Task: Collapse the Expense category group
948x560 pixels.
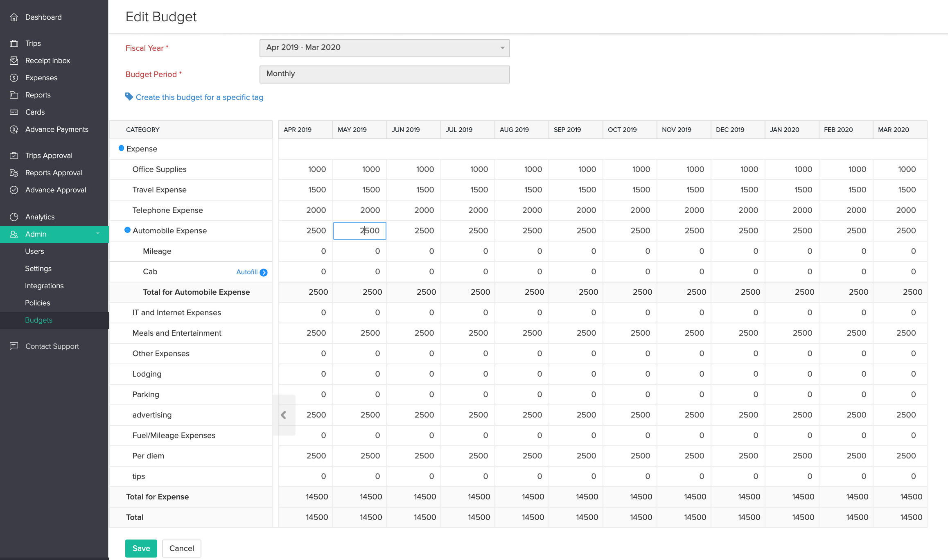Action: coord(121,148)
